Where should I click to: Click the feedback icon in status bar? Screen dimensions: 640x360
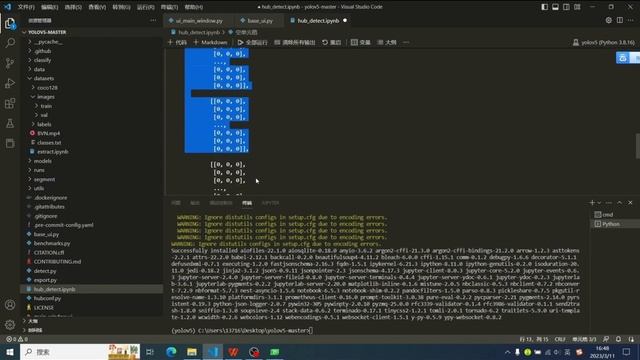[x=606, y=339]
